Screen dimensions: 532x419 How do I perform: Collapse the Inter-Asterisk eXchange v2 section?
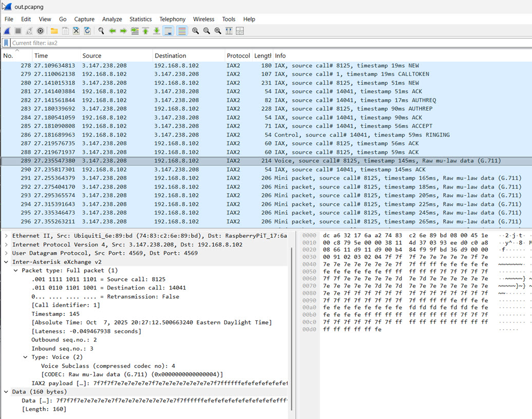[6, 262]
